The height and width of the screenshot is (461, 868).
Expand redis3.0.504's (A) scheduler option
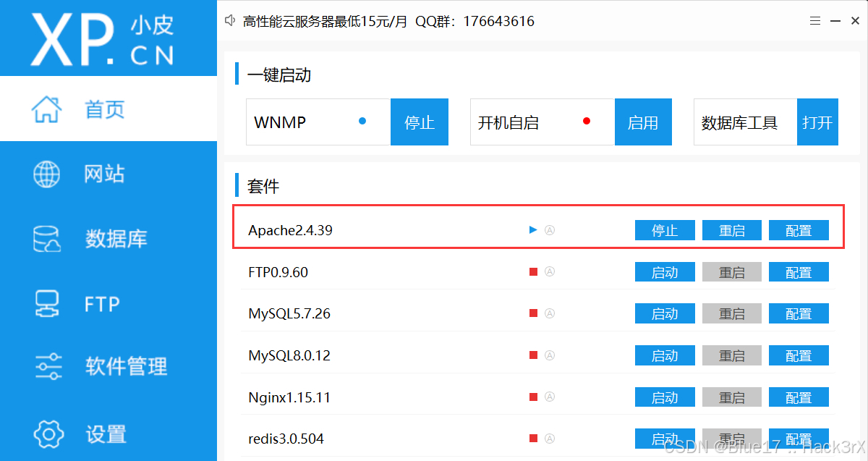[x=550, y=439]
